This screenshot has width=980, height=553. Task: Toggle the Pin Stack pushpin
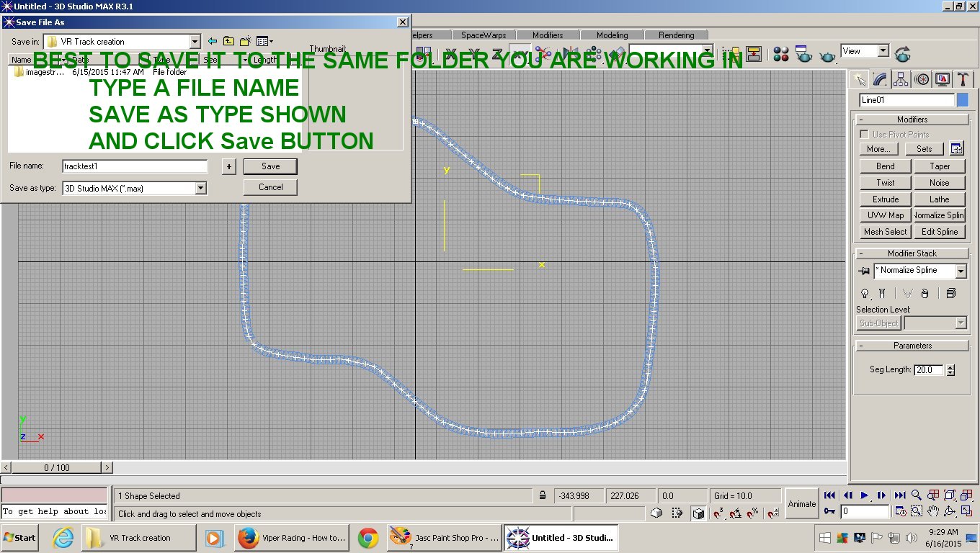[x=864, y=271]
